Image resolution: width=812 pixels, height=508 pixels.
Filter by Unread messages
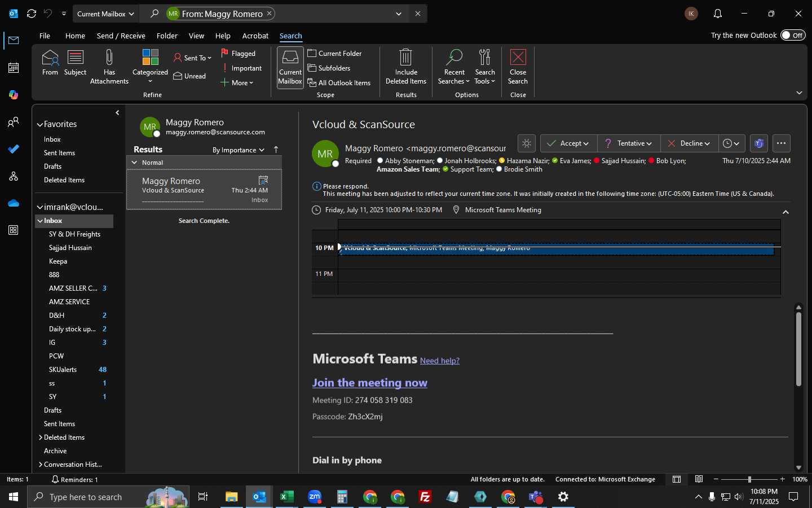[x=189, y=76]
